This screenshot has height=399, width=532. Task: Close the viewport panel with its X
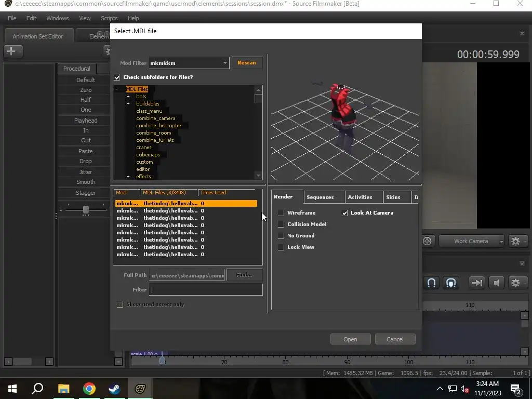[522, 33]
